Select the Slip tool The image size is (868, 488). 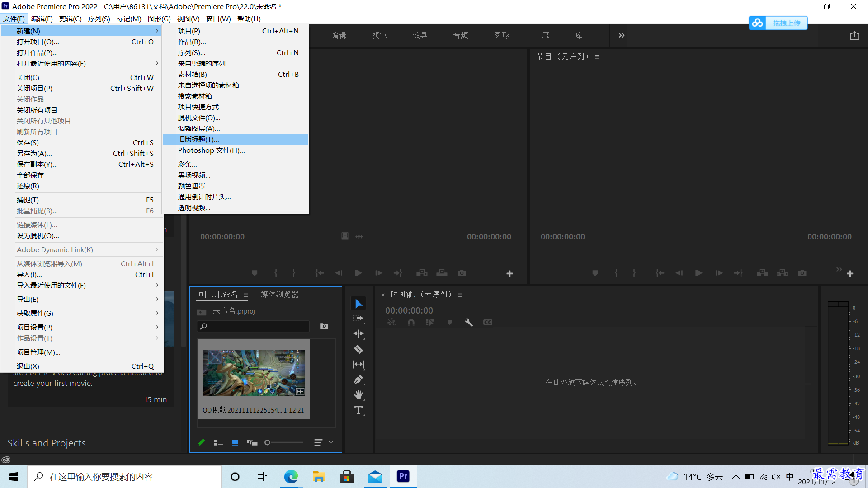pos(359,365)
